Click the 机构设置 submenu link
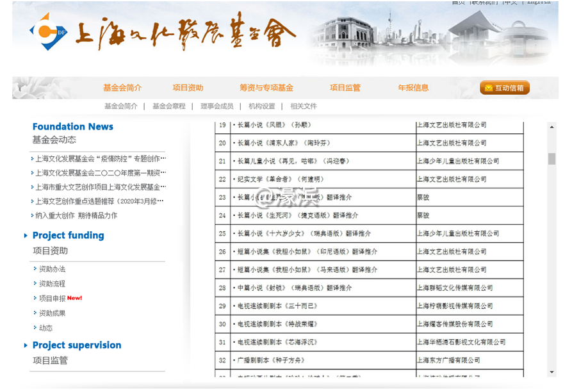The width and height of the screenshot is (572, 392). click(262, 106)
